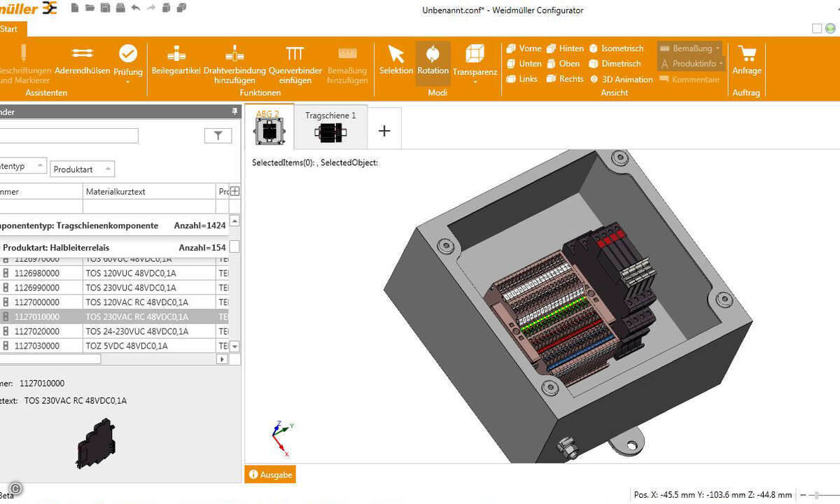Screen dimensions: 840x504
Task: Click the list scroll up arrow
Action: click(x=235, y=220)
